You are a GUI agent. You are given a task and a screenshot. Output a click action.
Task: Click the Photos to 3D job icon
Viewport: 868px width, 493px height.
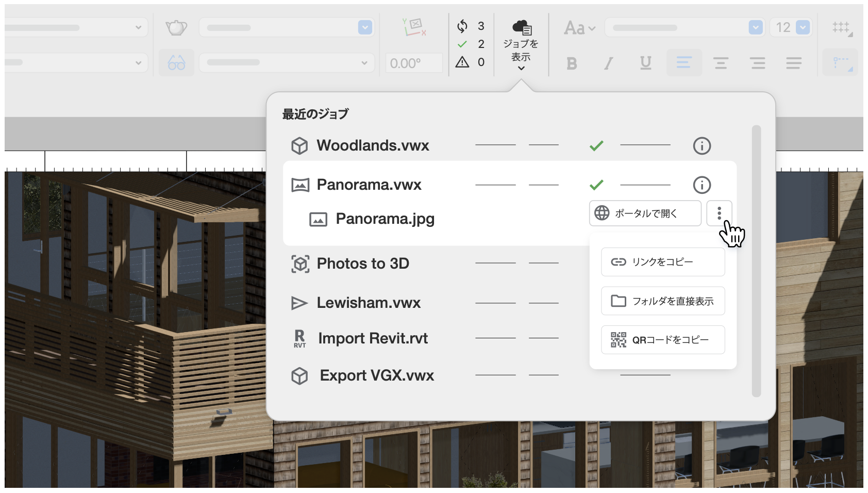pyautogui.click(x=300, y=264)
